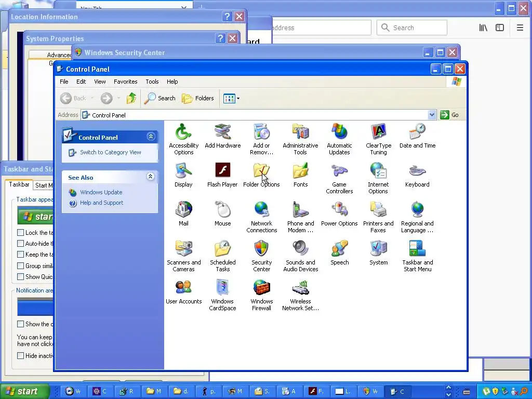Collapse the Control Panel sidebar section

click(151, 137)
